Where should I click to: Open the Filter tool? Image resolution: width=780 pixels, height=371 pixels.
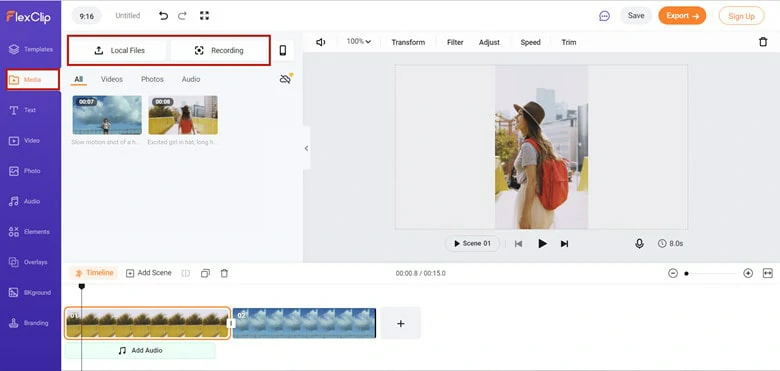click(x=455, y=42)
